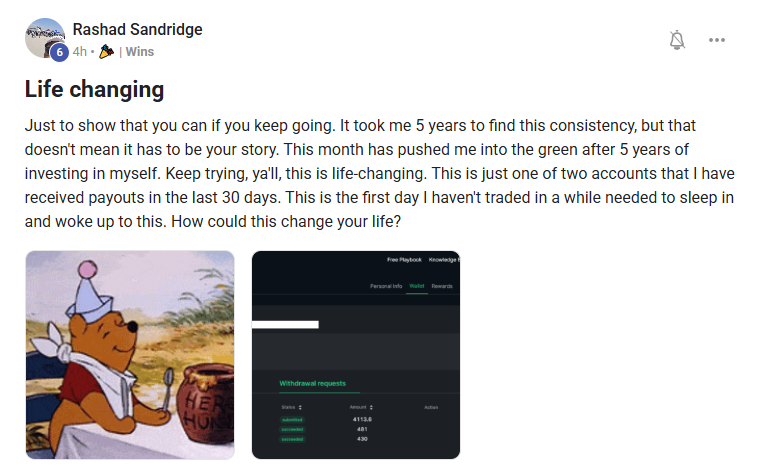This screenshot has width=758, height=470.
Task: Click the Withdrawal requests heading tab
Action: point(312,383)
